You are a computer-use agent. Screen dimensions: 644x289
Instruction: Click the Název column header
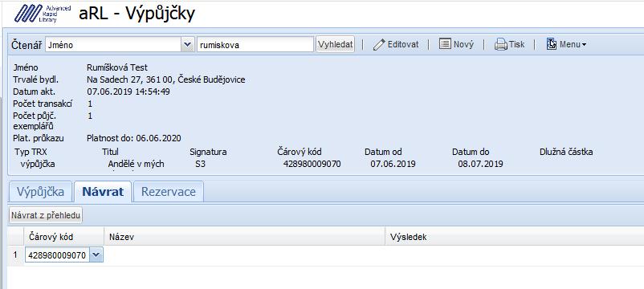pyautogui.click(x=244, y=237)
